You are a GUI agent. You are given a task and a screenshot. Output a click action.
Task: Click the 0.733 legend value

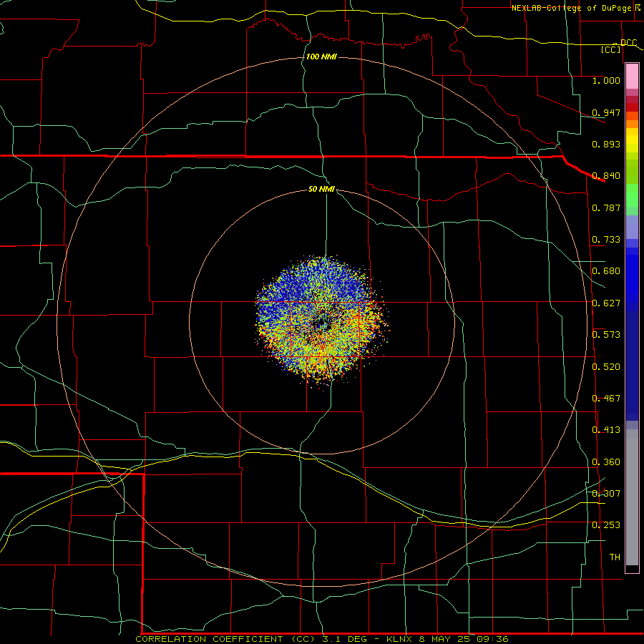[606, 240]
